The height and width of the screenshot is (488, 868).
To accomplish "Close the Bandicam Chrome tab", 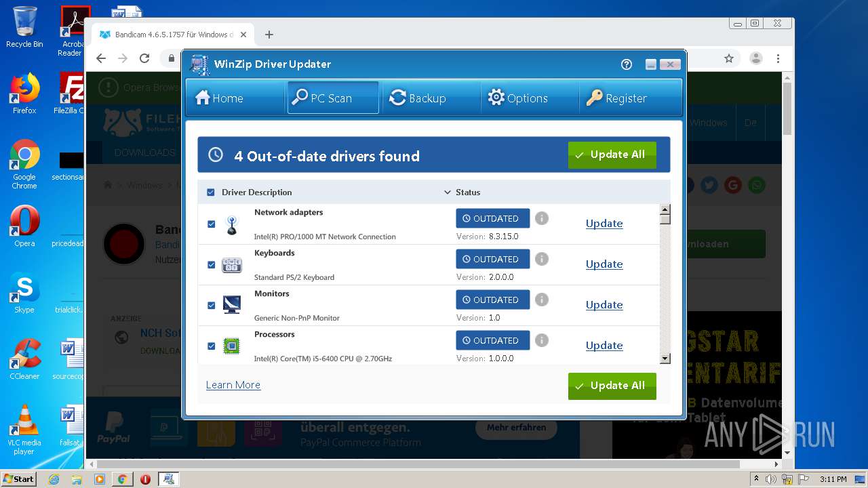I will (x=244, y=35).
